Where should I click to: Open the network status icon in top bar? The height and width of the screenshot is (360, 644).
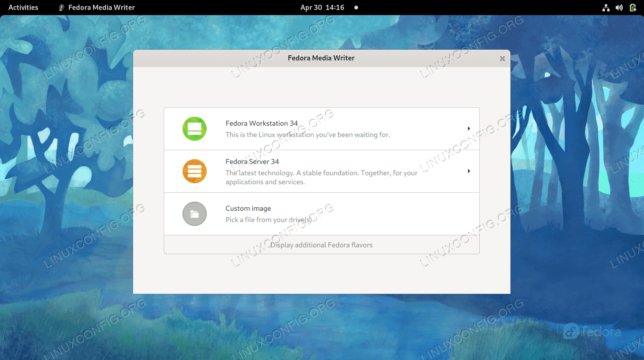click(606, 8)
